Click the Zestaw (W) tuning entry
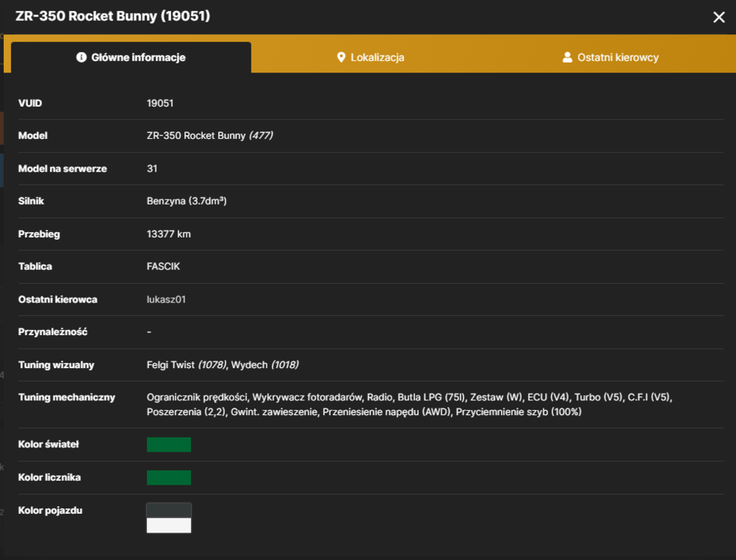The image size is (736, 560). point(496,397)
